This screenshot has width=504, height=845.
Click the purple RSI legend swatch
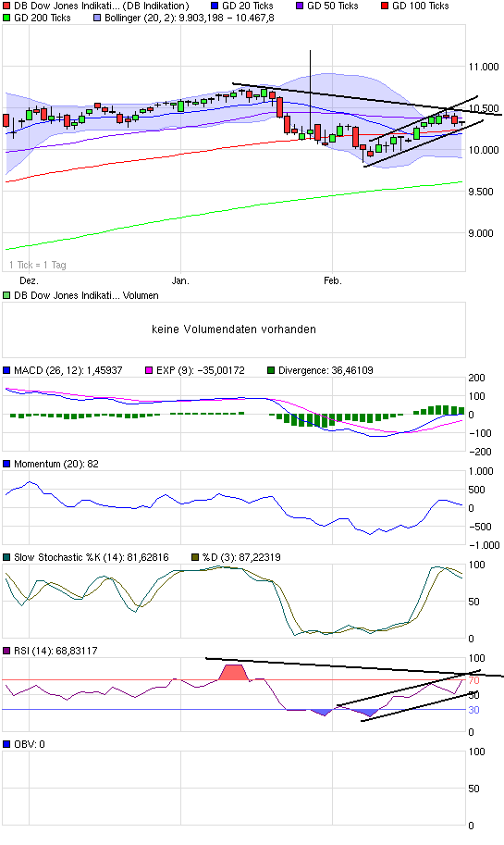pyautogui.click(x=6, y=651)
